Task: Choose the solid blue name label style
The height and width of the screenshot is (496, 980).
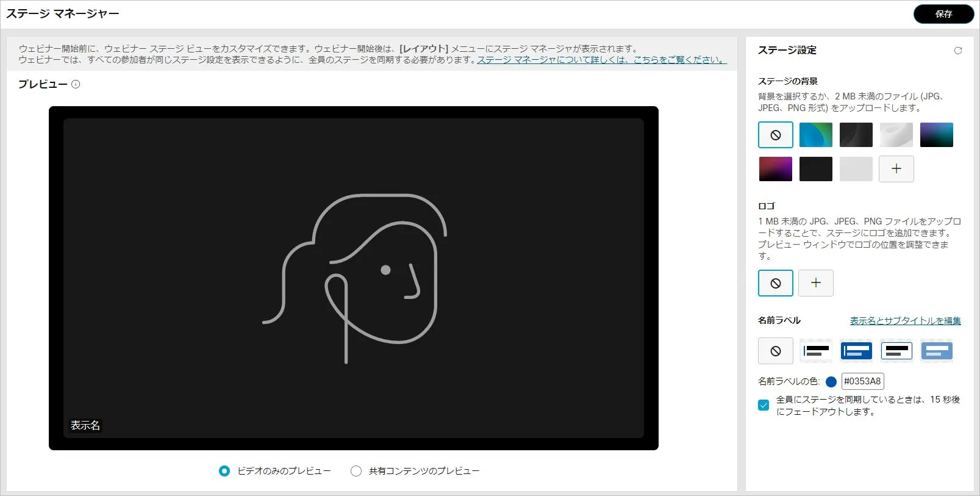Action: point(856,351)
